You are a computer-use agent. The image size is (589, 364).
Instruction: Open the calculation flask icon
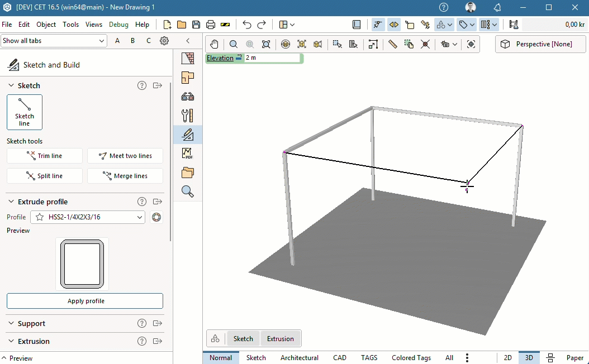[514, 25]
